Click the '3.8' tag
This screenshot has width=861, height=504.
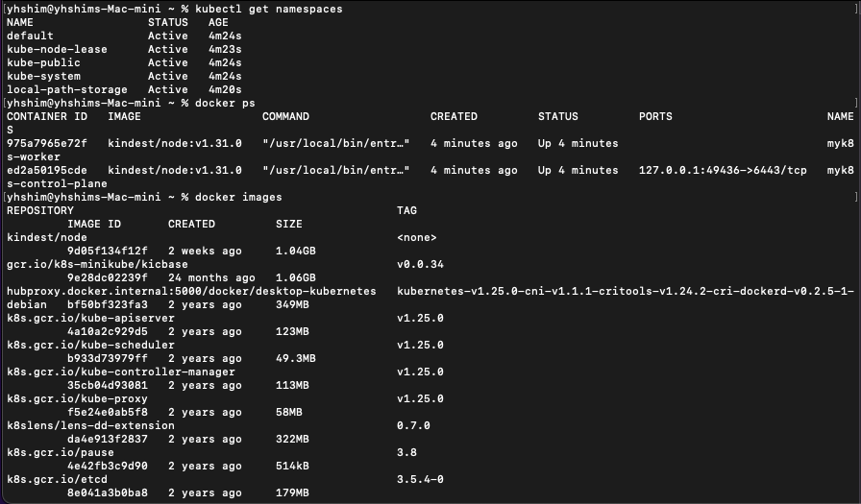406,452
